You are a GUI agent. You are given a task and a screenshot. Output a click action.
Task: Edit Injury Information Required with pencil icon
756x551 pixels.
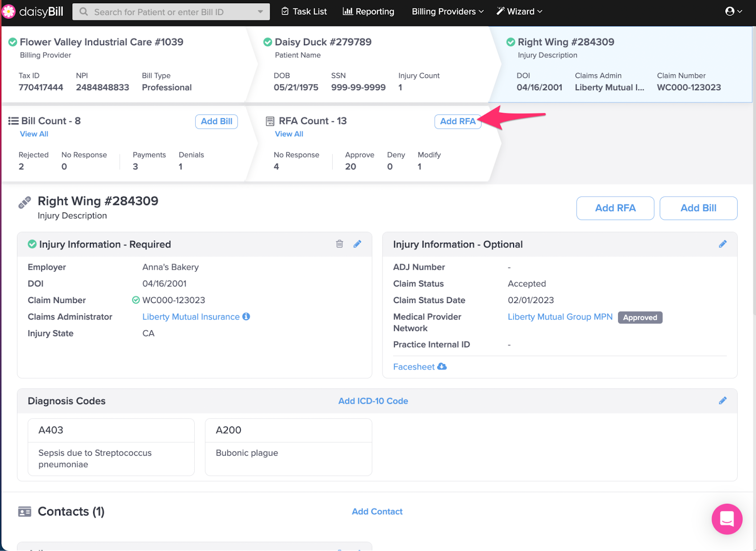pos(357,244)
